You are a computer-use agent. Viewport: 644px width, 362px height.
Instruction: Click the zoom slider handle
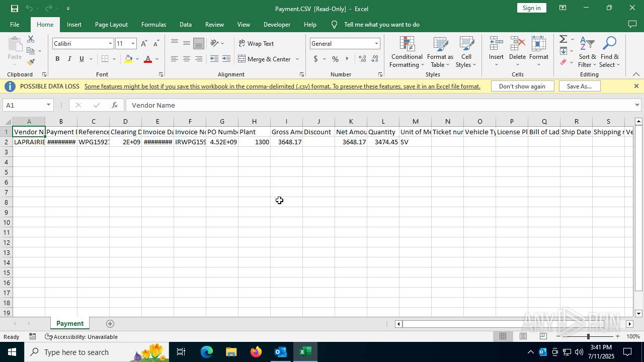tap(588, 336)
